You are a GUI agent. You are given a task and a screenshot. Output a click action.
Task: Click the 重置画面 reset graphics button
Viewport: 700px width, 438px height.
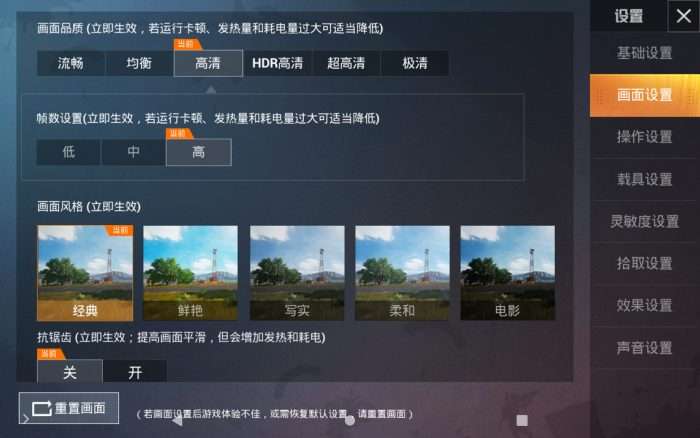(69, 408)
